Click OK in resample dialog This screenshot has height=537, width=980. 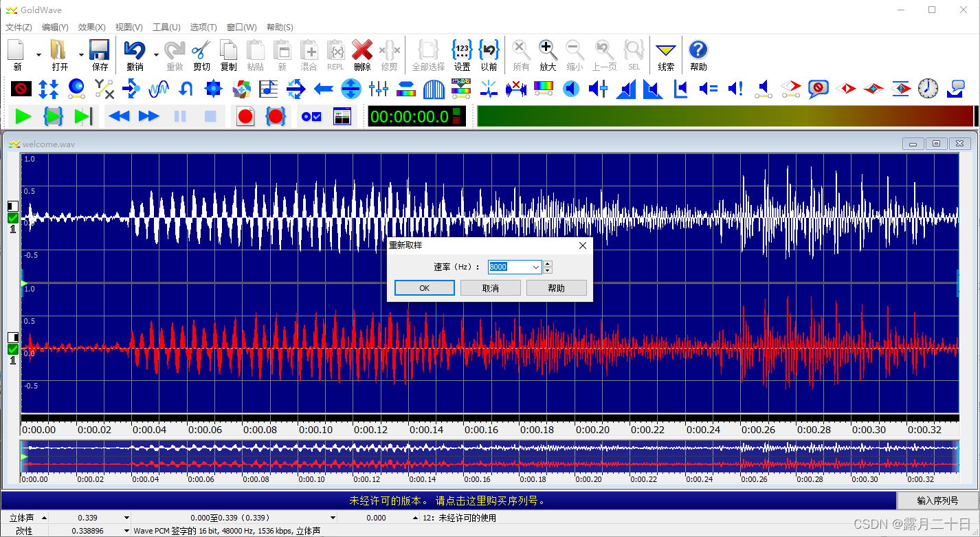pyautogui.click(x=425, y=288)
